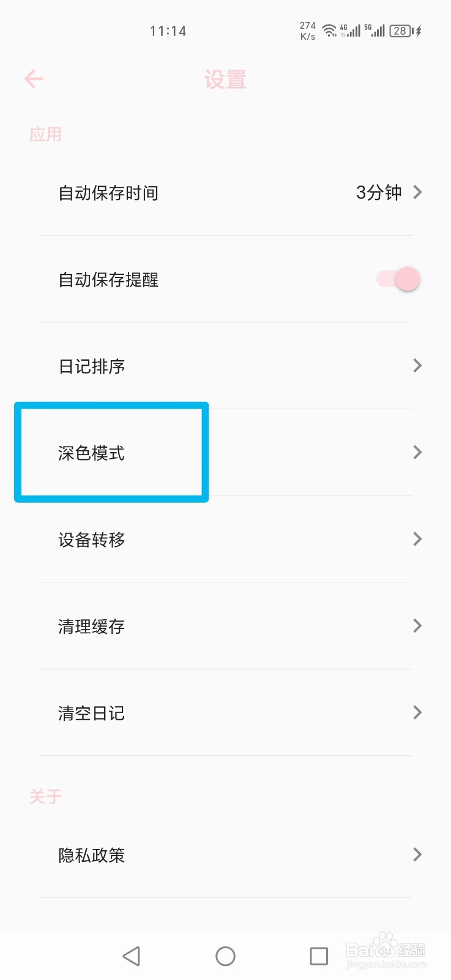The image size is (451, 980).
Task: Tap the 清空日记 row
Action: [225, 712]
